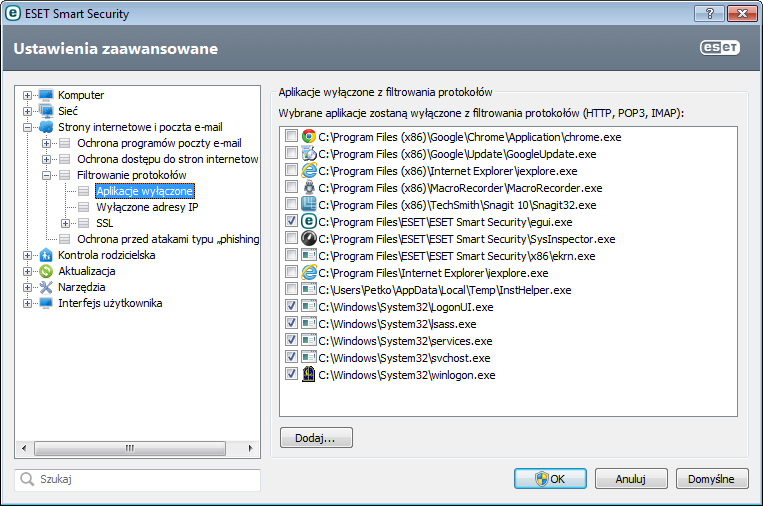763x506 pixels.
Task: Select Ochrona przed atakami typu phishing
Action: 168,239
